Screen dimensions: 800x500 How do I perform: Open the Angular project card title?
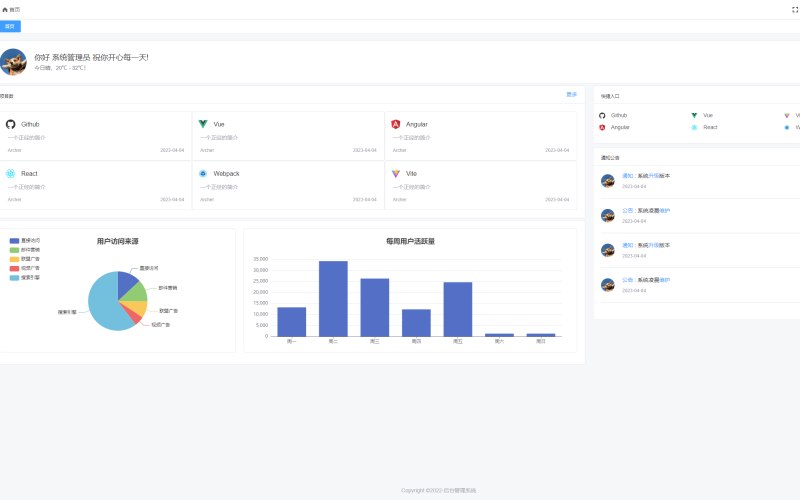click(x=417, y=124)
